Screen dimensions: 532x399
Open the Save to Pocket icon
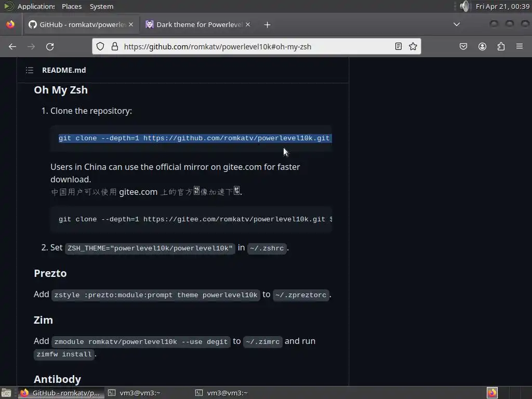coord(463,46)
